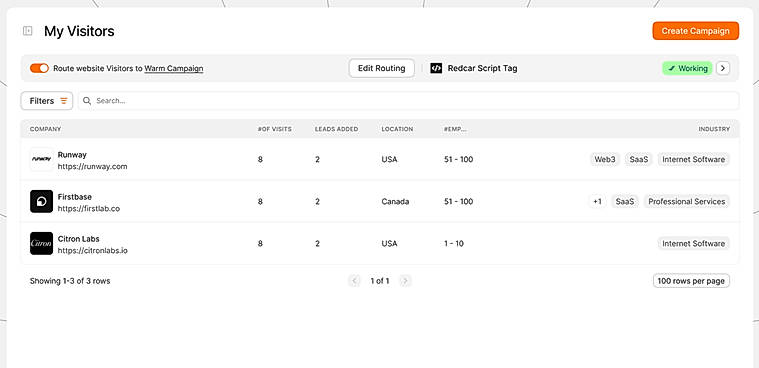Collapse the sidebar panel icon
This screenshot has height=368, width=759.
point(28,31)
